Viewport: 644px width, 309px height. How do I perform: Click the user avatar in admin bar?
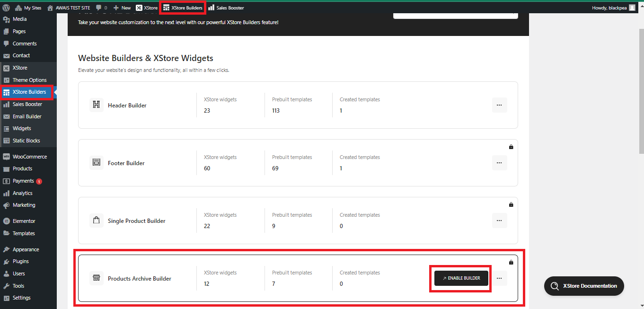click(x=632, y=8)
